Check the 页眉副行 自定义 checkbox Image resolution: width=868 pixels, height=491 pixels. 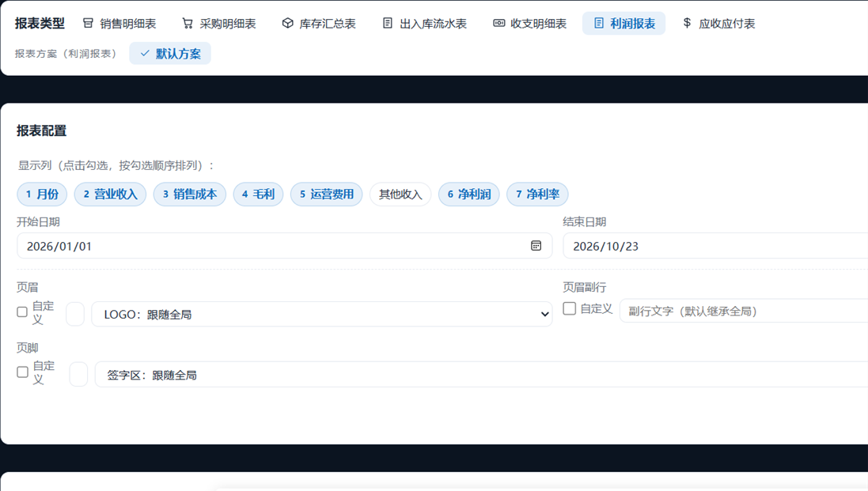[x=569, y=308]
